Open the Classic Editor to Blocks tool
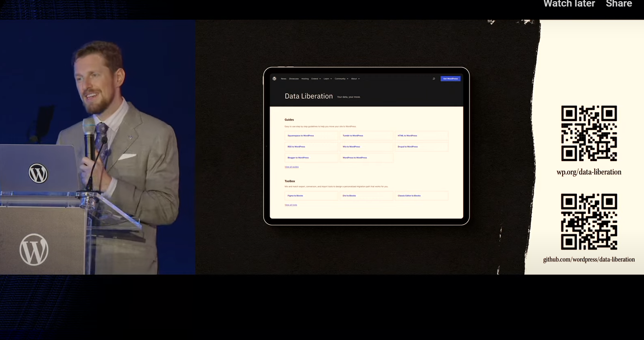 421,196
